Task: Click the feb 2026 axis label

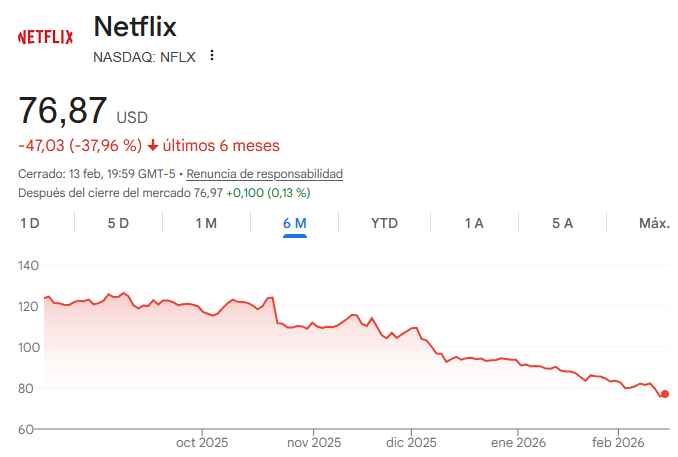Action: coord(617,442)
